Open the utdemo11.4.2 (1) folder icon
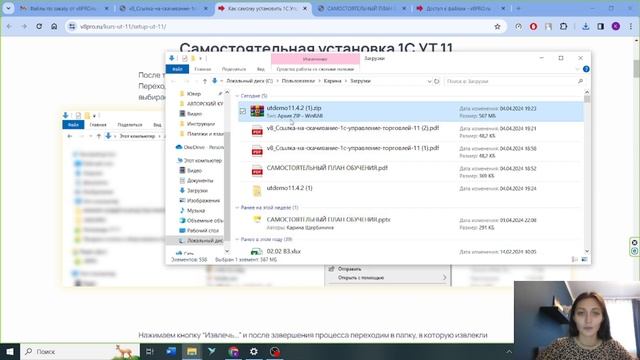This screenshot has width=640, height=360. coord(257,191)
